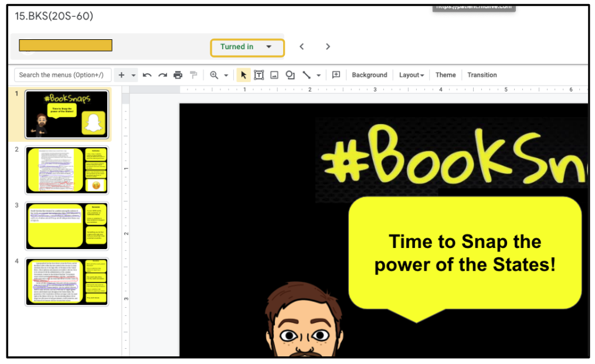Open the Turned in status dropdown

247,48
